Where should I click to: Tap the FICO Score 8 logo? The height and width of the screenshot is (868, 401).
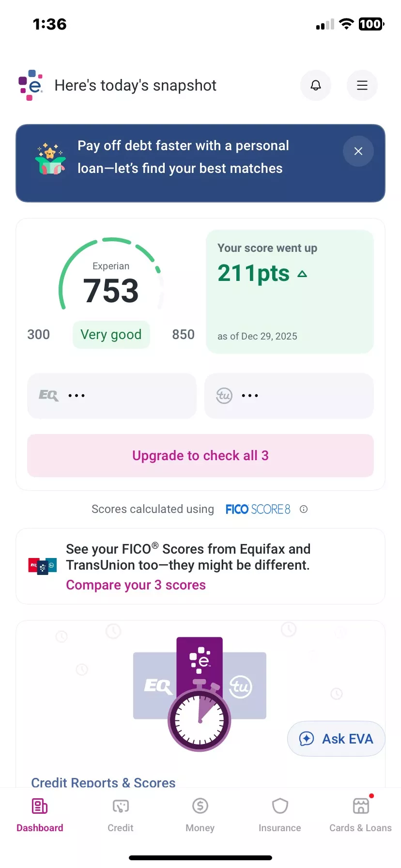pyautogui.click(x=258, y=509)
